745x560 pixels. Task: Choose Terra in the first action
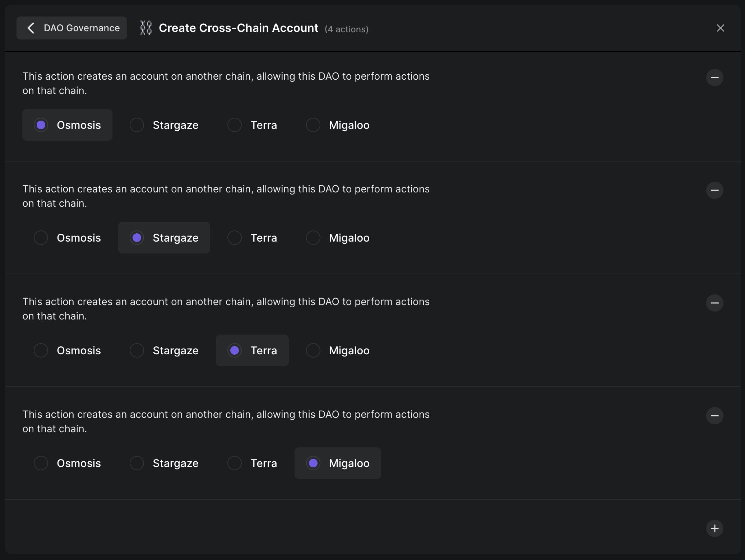coord(252,125)
